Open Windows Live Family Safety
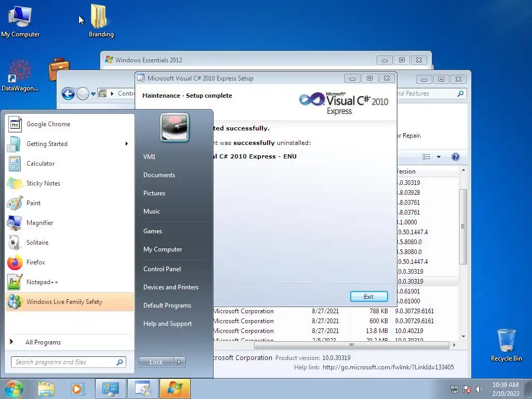The height and width of the screenshot is (399, 532). (x=70, y=302)
